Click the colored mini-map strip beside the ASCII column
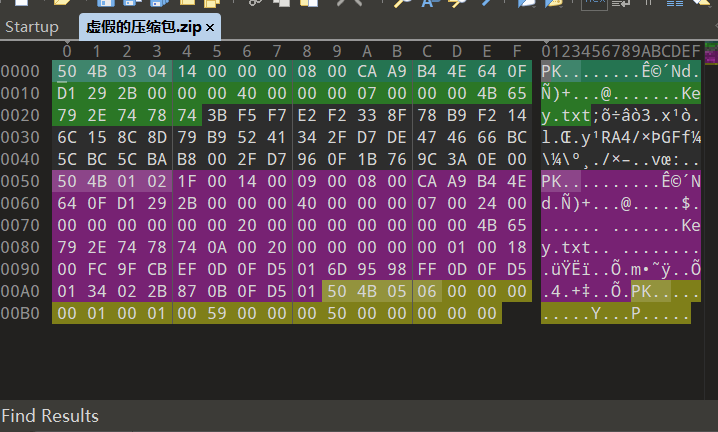This screenshot has width=718, height=432. coord(711,54)
